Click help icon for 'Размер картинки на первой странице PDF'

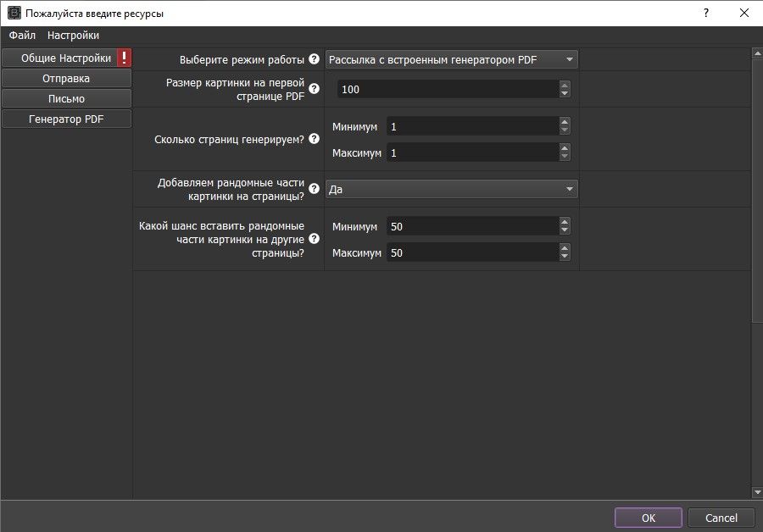[x=314, y=88]
